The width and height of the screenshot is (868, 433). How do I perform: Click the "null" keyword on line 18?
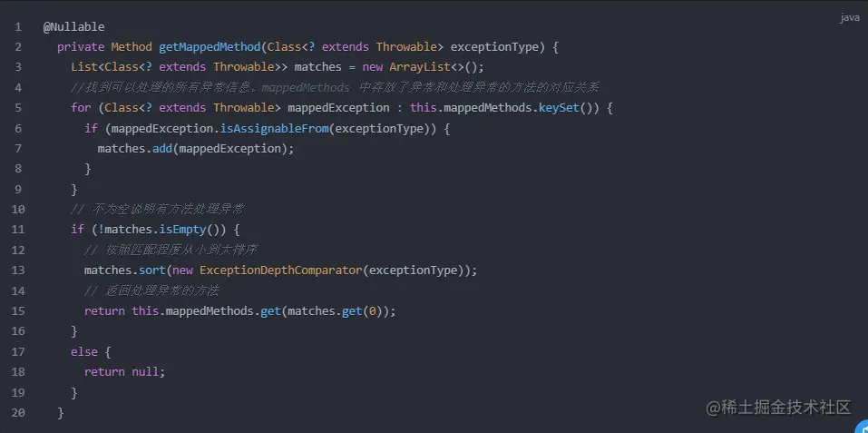pyautogui.click(x=145, y=371)
